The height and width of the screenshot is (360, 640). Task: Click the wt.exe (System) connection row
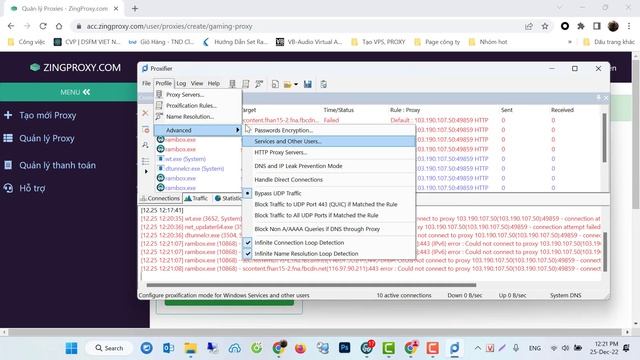pyautogui.click(x=185, y=159)
